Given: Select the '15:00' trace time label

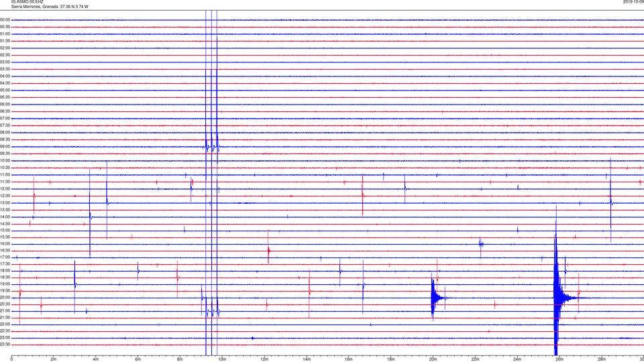Looking at the screenshot, I should pos(5,231).
